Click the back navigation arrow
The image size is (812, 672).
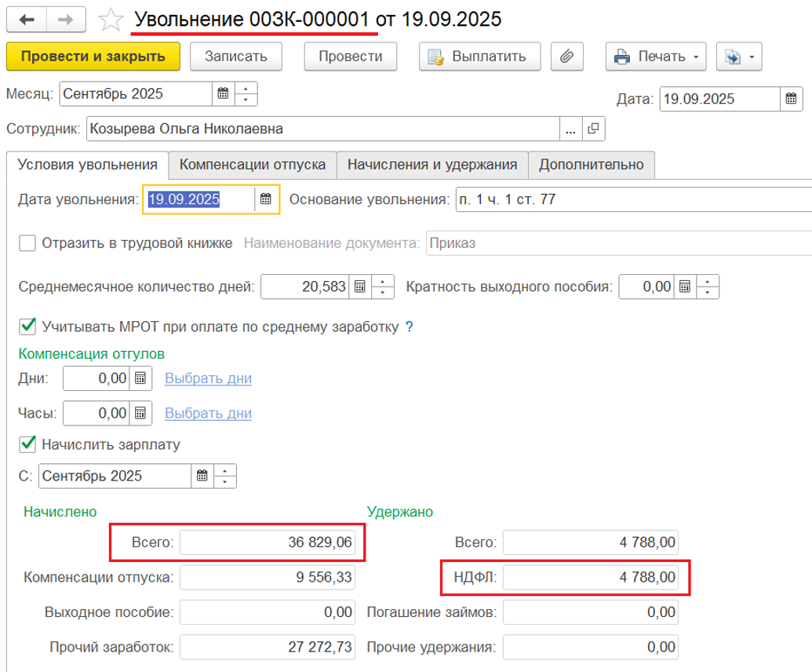(x=26, y=20)
